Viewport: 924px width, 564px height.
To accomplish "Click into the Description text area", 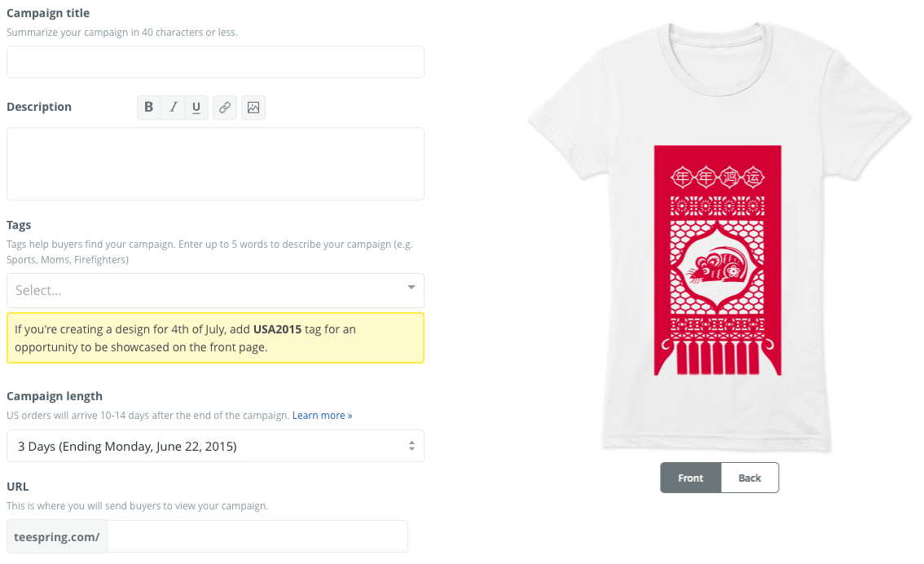I will click(215, 163).
